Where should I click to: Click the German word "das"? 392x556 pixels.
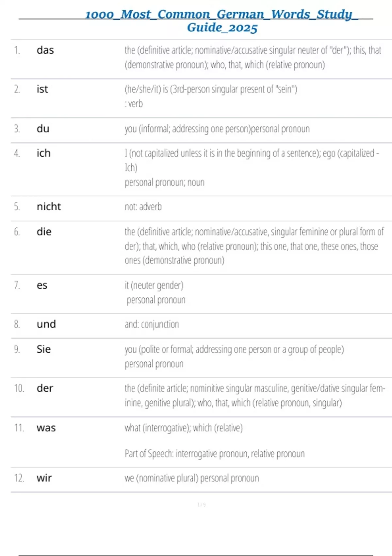[x=45, y=50]
